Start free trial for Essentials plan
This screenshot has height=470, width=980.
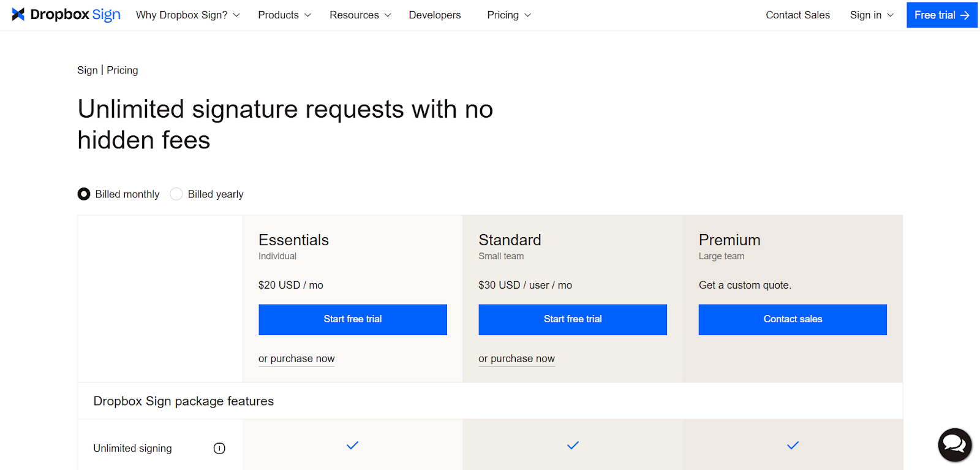click(x=353, y=319)
